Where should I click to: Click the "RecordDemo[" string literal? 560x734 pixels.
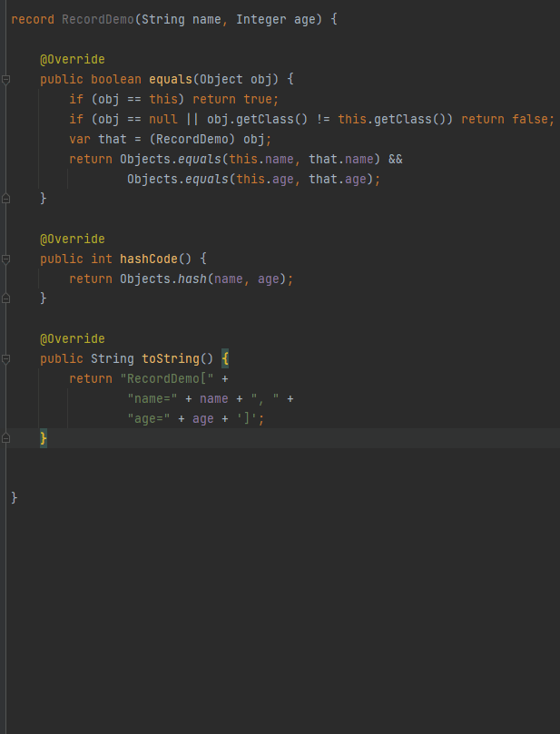coord(167,378)
